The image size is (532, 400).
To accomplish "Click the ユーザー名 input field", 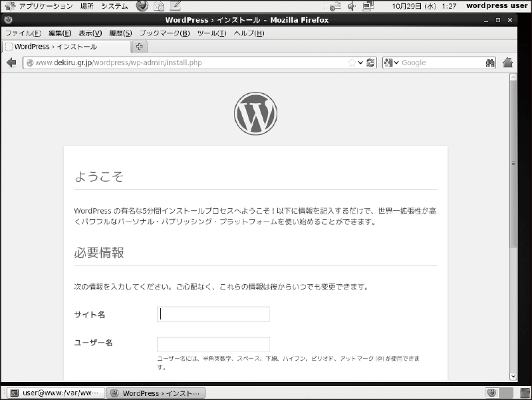I will [x=213, y=344].
